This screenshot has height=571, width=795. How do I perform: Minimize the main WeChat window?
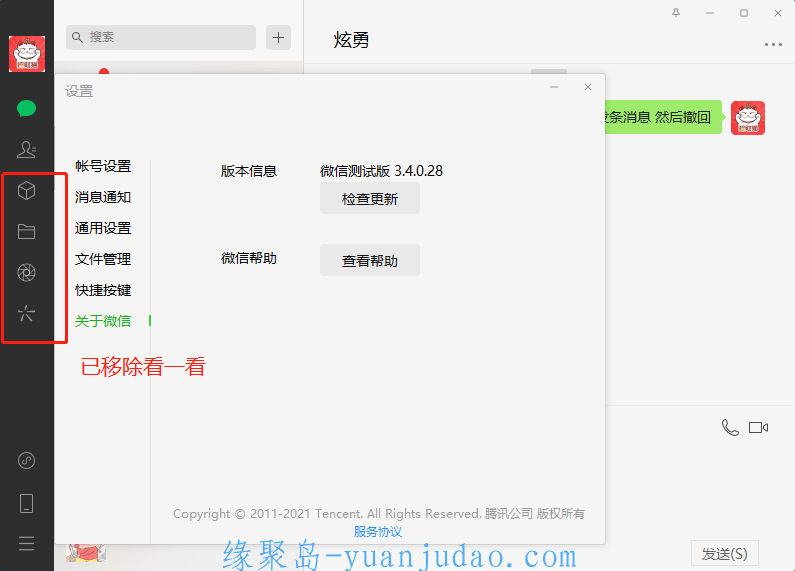tap(710, 13)
